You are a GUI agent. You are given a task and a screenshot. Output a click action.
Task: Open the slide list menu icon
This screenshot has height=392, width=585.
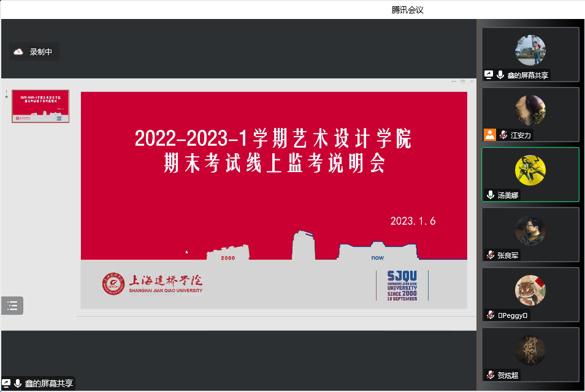point(12,306)
